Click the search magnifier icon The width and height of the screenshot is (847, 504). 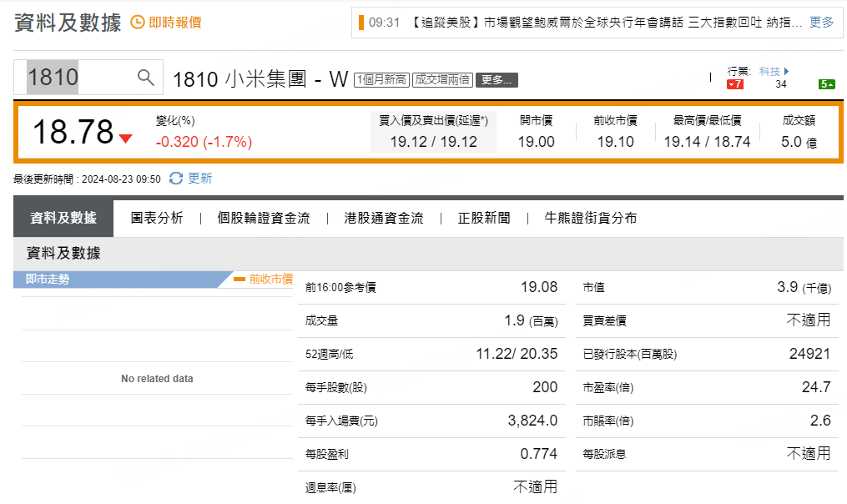pos(145,78)
